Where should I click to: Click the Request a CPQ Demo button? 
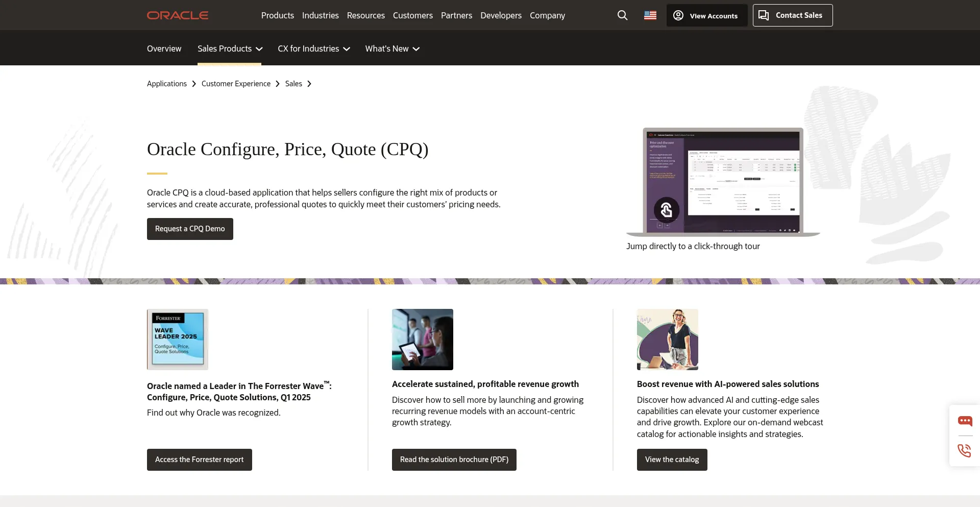point(190,229)
